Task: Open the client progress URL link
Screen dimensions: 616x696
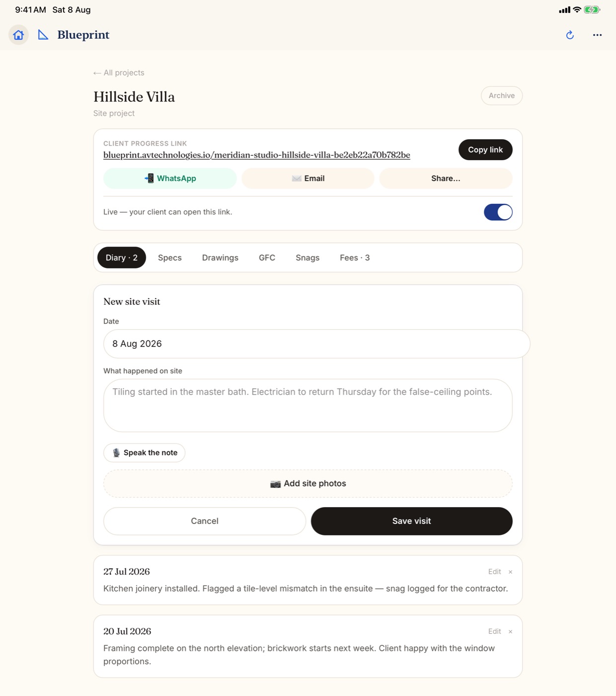Action: coord(257,155)
